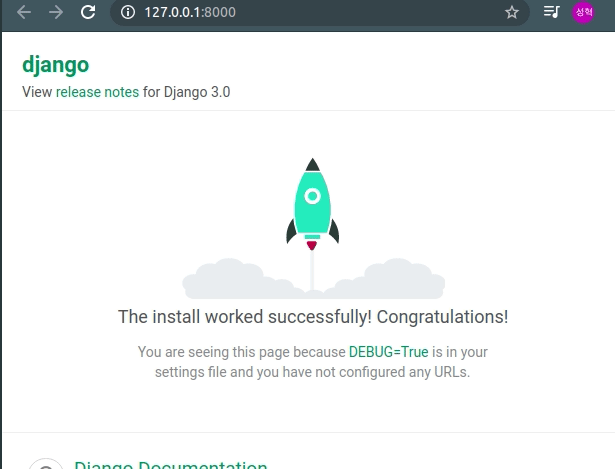Image resolution: width=615 pixels, height=469 pixels.
Task: Click the rocket illustration
Action: pyautogui.click(x=313, y=204)
